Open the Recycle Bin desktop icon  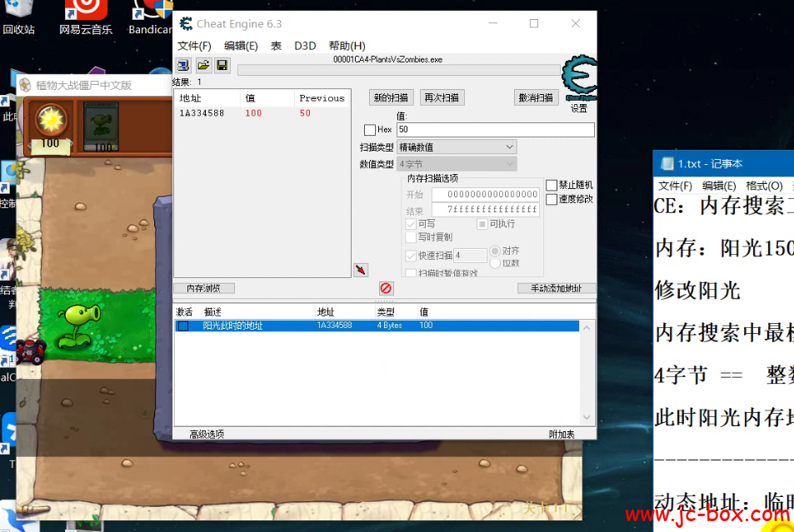(18, 18)
